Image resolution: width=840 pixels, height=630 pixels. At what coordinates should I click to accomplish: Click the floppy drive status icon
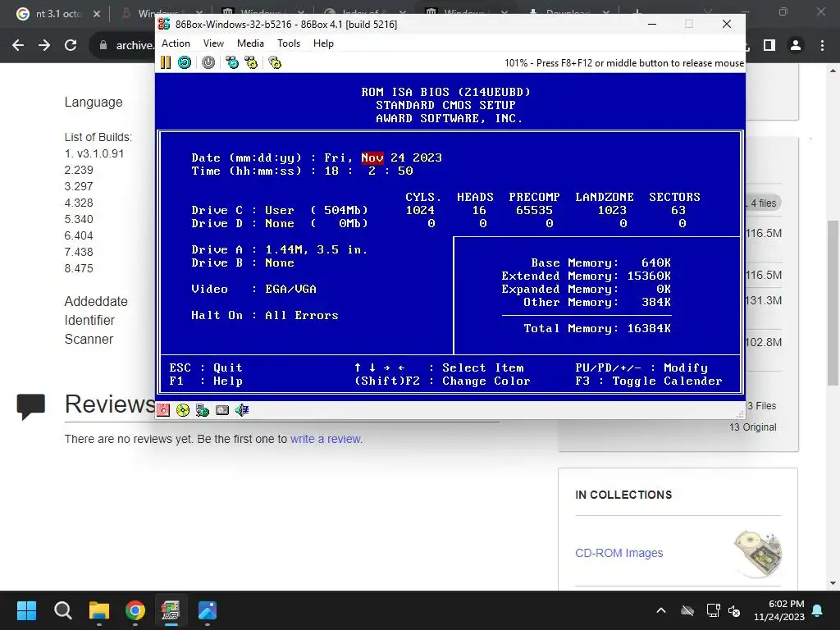click(163, 410)
